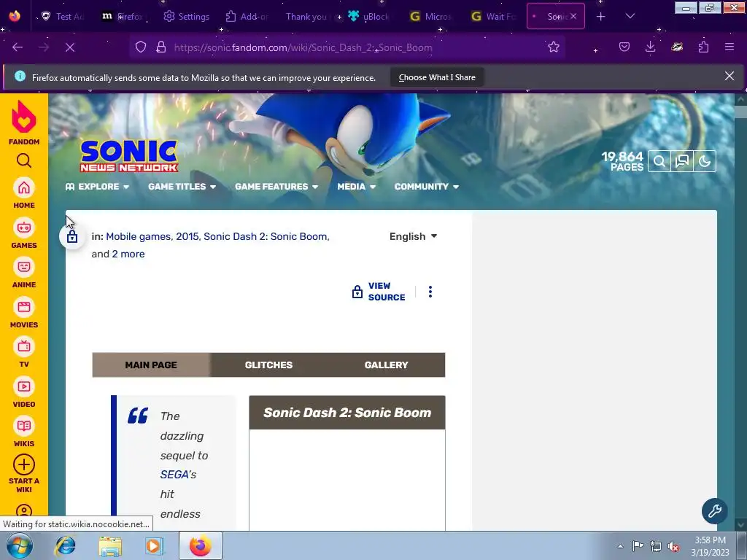Switch to the Test Ad tab
The width and height of the screenshot is (747, 560).
[63, 17]
